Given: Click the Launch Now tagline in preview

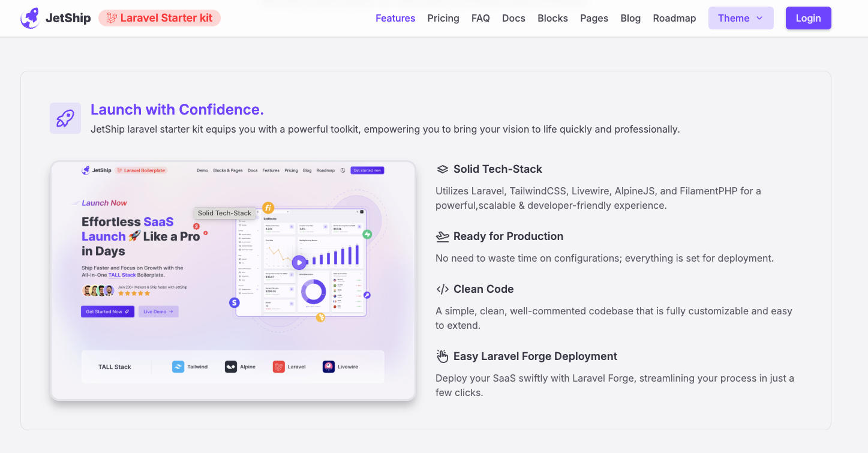Looking at the screenshot, I should 104,203.
